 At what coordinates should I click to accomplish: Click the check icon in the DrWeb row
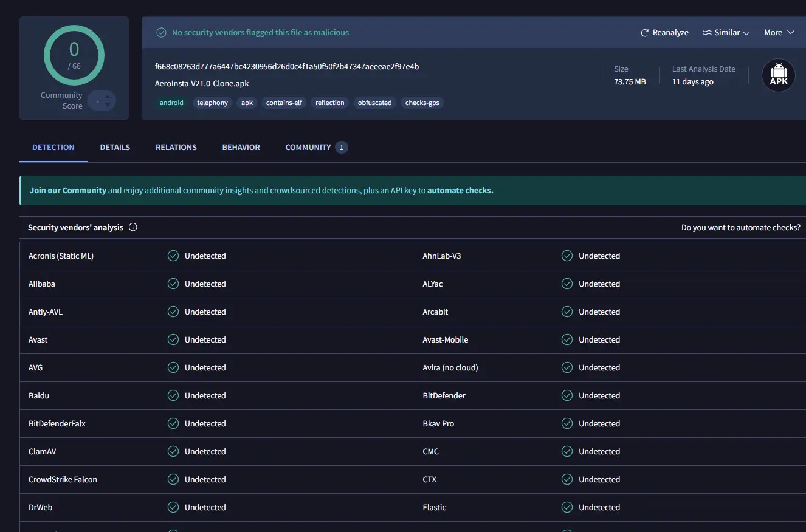(x=173, y=508)
